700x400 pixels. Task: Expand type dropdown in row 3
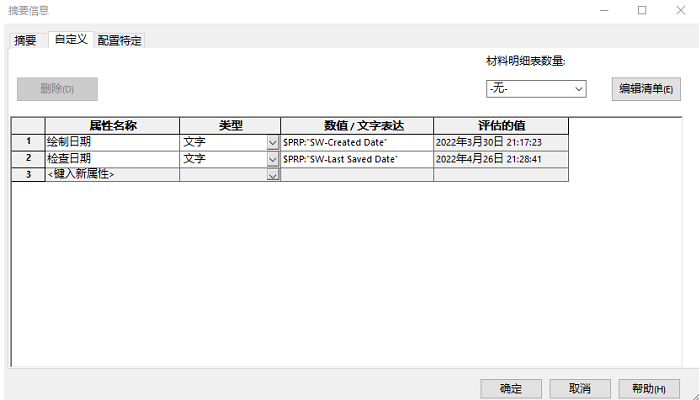(x=273, y=175)
